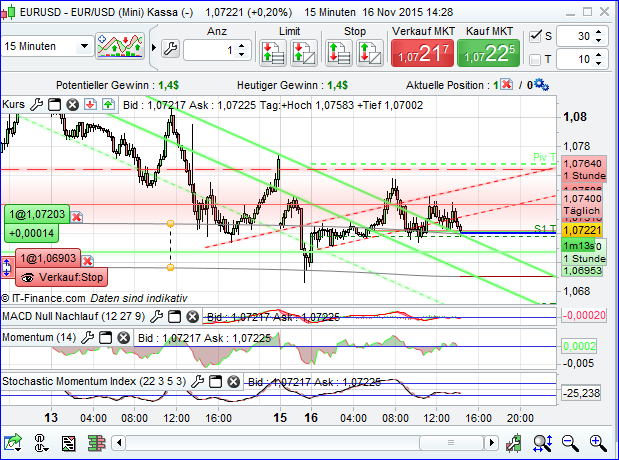Close the 1@1,07203 open position
The width and height of the screenshot is (619, 460).
point(76,215)
